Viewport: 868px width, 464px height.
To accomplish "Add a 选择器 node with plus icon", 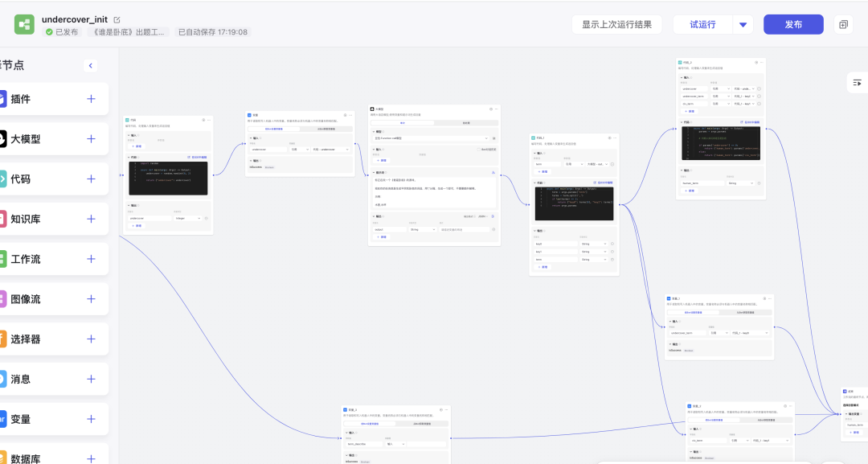I will 91,339.
